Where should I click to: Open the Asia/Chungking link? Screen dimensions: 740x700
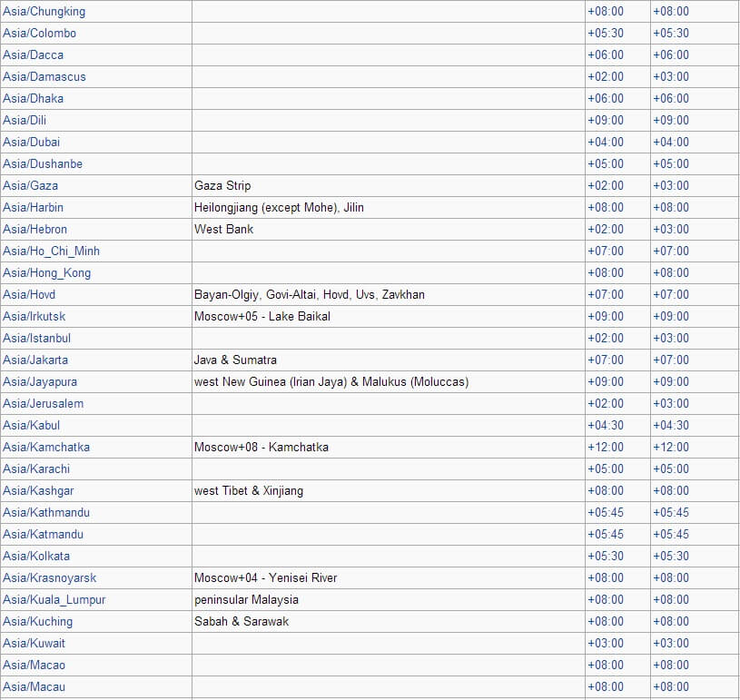click(44, 11)
